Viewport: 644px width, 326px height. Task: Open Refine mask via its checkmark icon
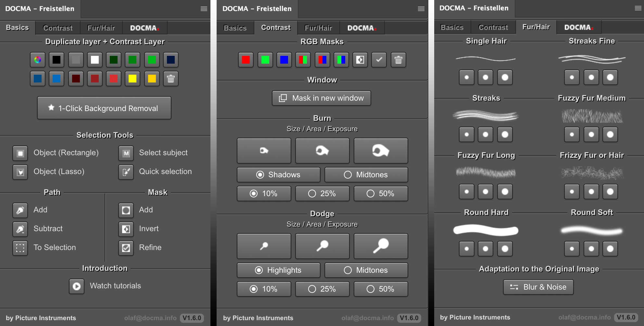pyautogui.click(x=126, y=248)
